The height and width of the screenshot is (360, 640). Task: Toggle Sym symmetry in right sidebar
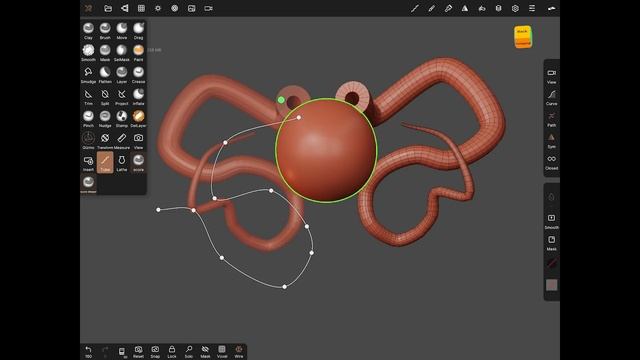click(551, 140)
